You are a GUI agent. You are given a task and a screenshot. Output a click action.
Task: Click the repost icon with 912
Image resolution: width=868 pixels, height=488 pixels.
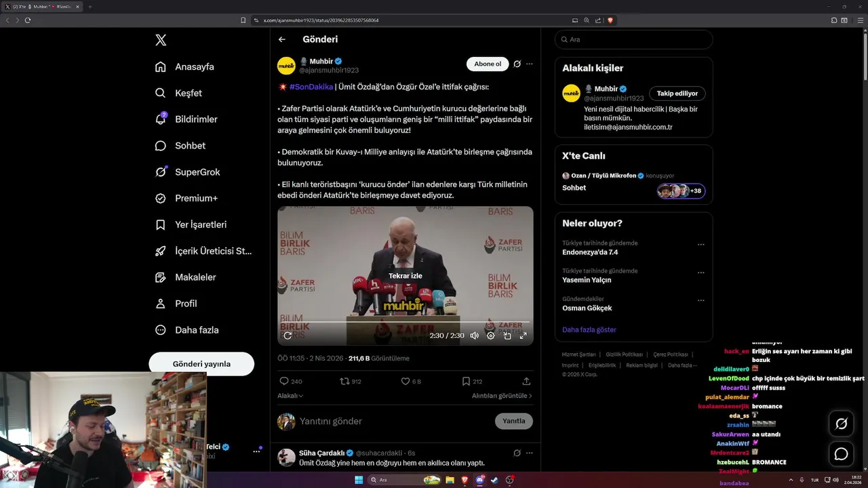click(x=351, y=382)
